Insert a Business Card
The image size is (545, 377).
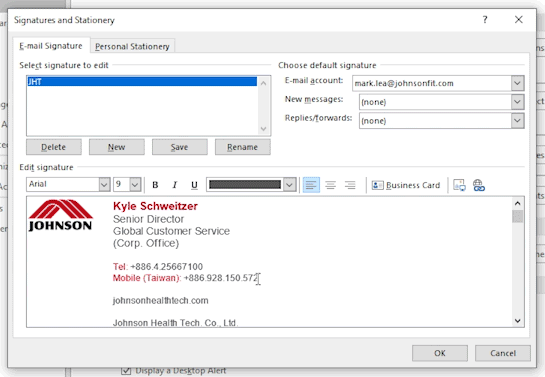406,185
